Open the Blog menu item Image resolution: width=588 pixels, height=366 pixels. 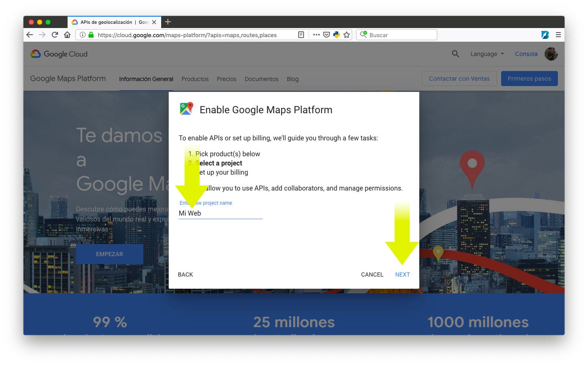[x=293, y=79]
